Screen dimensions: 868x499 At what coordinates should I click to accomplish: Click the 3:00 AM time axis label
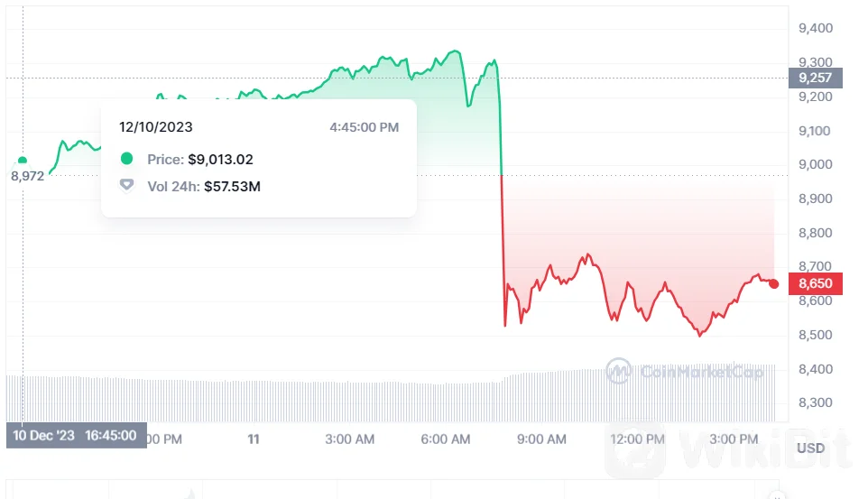[x=349, y=439]
